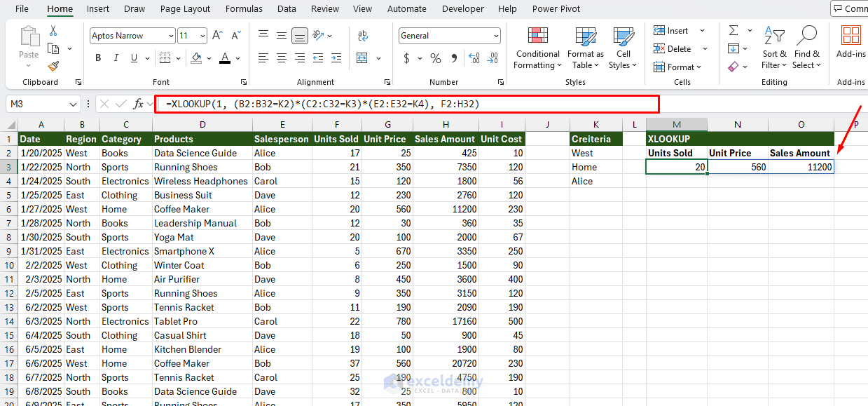Apply the Comma Style format
This screenshot has height=406, width=868.
point(454,58)
